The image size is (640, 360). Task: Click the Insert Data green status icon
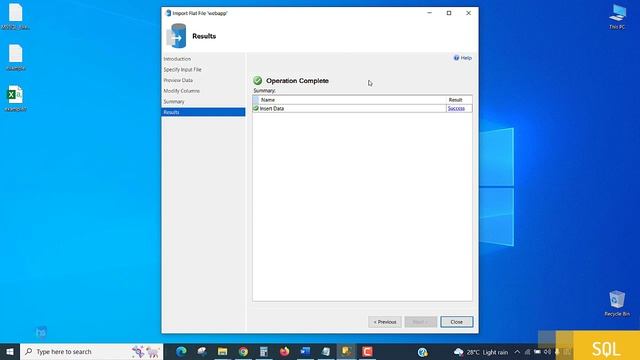(x=256, y=108)
